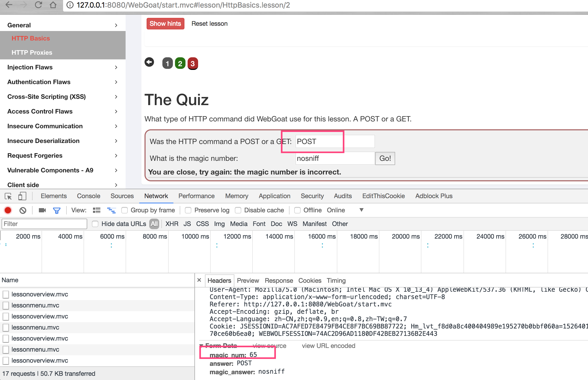Open the Online throttling dropdown arrow
Image resolution: width=588 pixels, height=380 pixels.
tap(362, 210)
